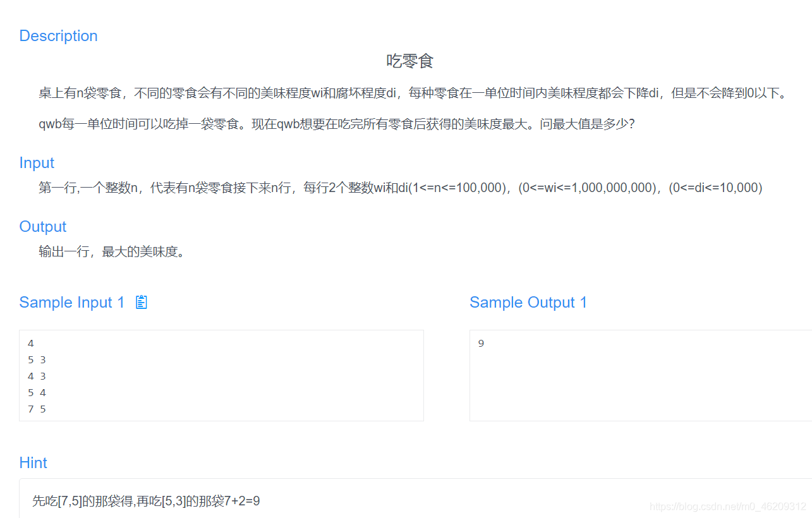
Task: Copy Sample Input 1 using clipboard icon
Action: click(142, 302)
